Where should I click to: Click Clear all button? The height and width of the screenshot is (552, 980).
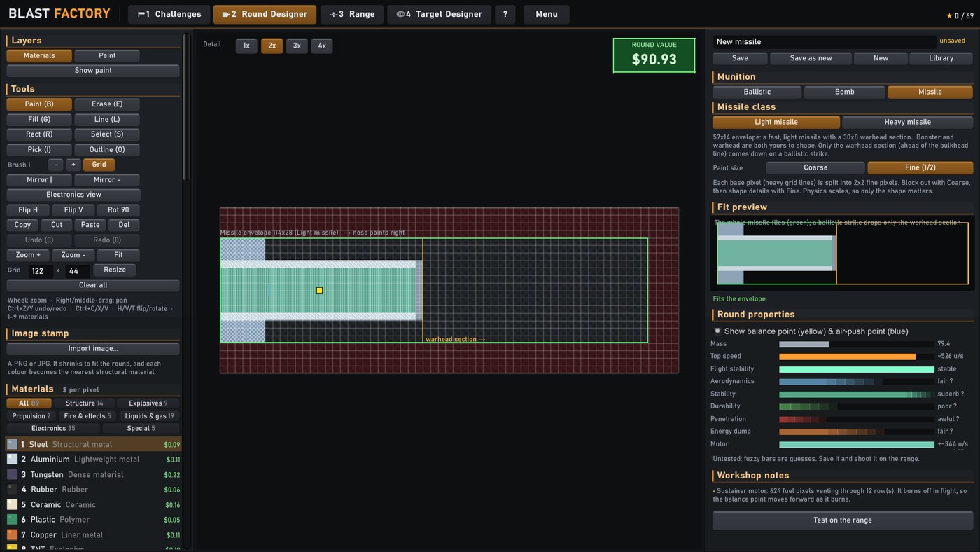93,285
